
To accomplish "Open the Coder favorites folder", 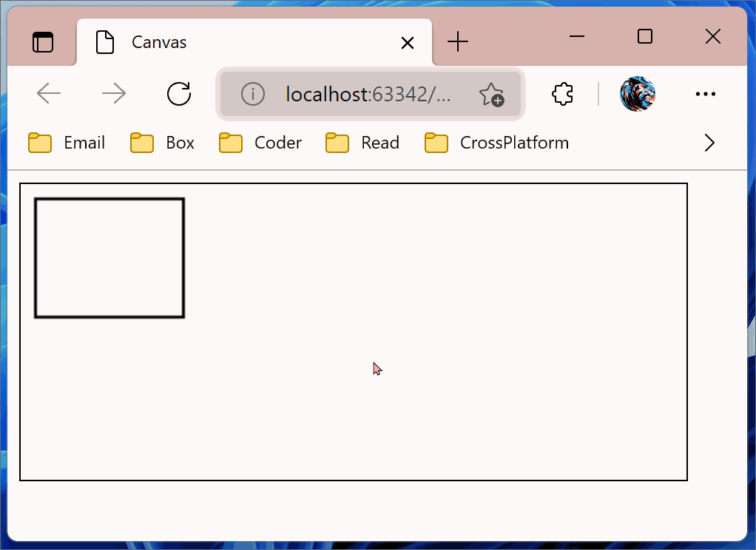I will coord(260,143).
